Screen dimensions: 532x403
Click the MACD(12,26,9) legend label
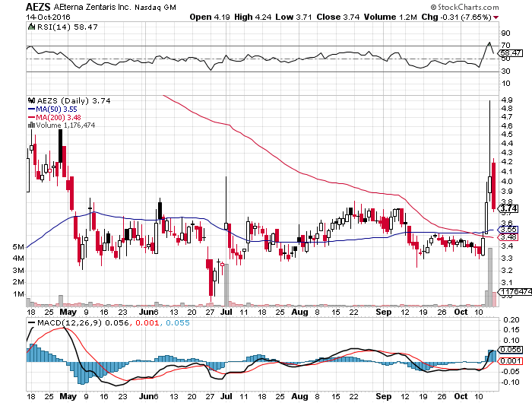[x=70, y=322]
